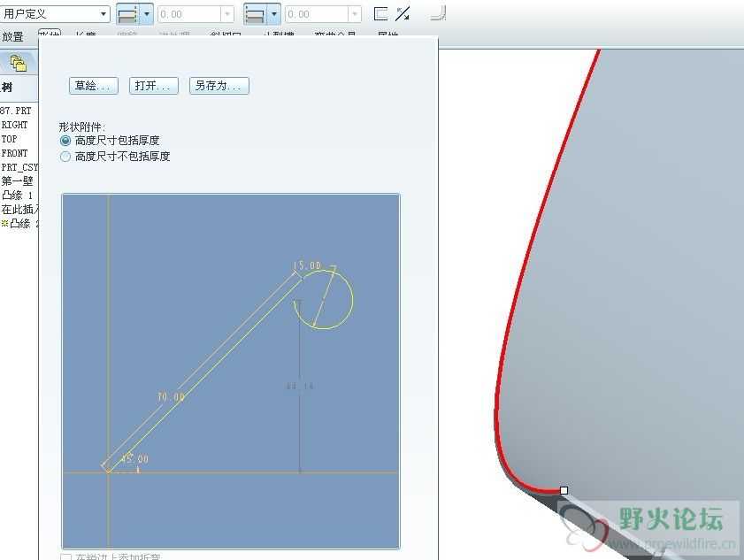744x560 pixels.
Task: Click the second 0.00 value field
Action: [316, 14]
